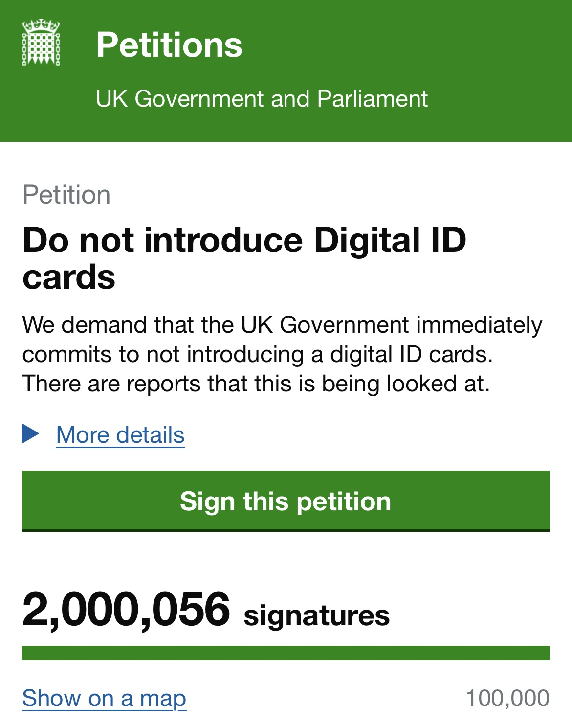Click the 2,000,056 signature count
572x728 pixels.
pos(126,610)
